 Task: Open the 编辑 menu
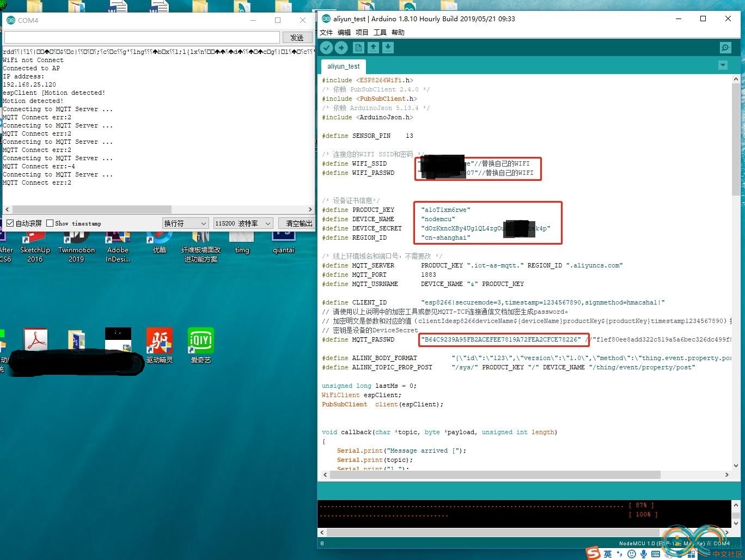pyautogui.click(x=344, y=33)
